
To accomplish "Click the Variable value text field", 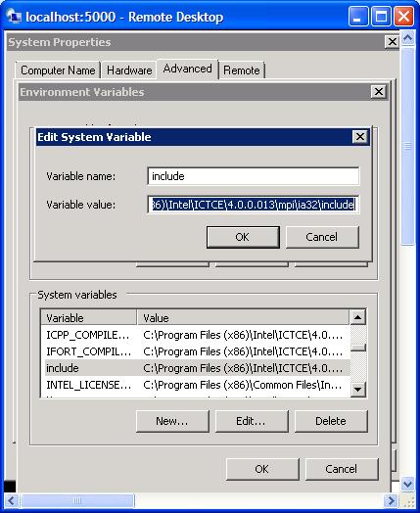I will [x=254, y=205].
